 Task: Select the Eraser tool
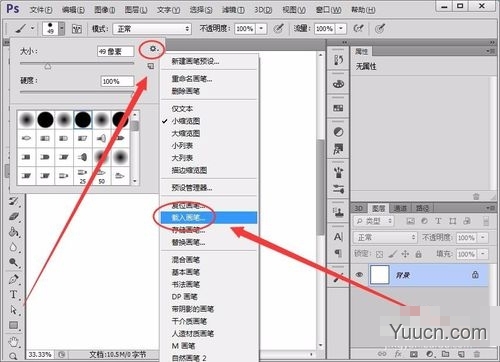tap(14, 216)
